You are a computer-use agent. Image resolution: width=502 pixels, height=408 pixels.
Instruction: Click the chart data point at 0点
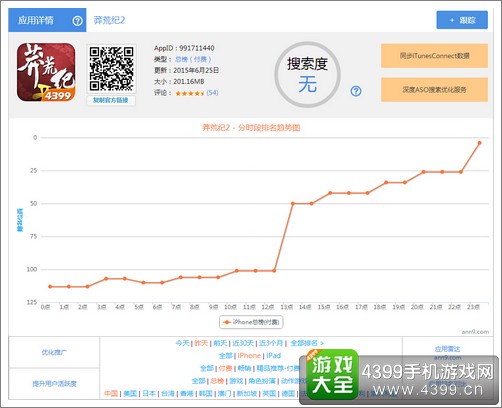click(x=50, y=286)
